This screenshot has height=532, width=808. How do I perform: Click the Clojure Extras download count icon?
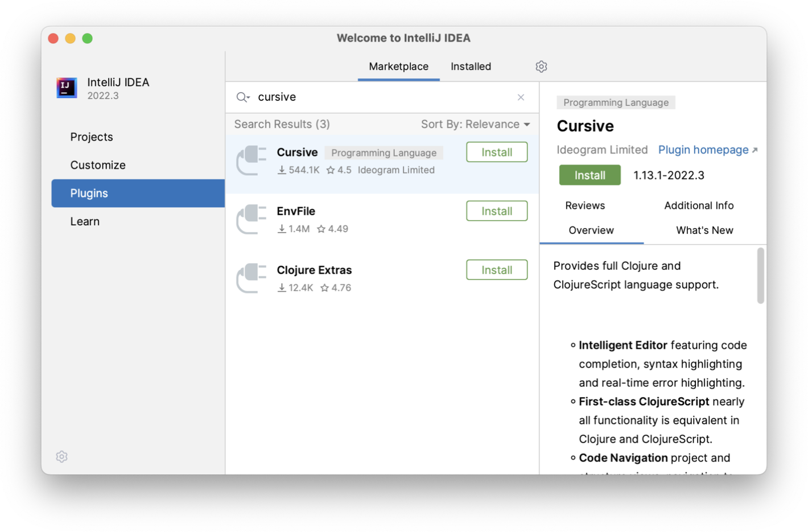(x=282, y=288)
